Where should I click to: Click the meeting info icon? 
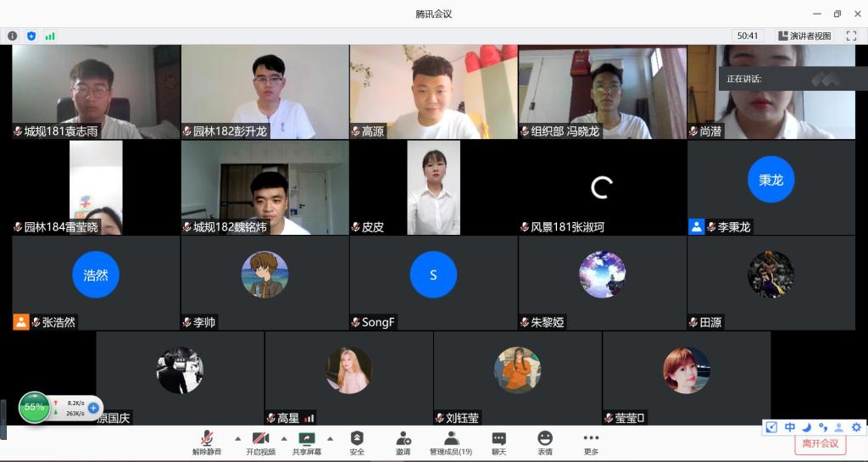(x=12, y=36)
